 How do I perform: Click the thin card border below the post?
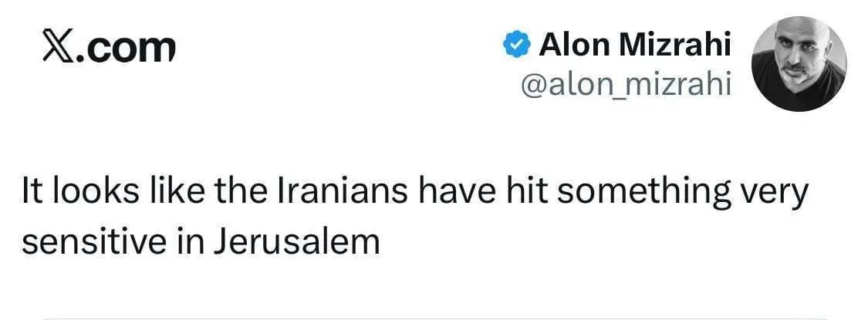click(434, 318)
